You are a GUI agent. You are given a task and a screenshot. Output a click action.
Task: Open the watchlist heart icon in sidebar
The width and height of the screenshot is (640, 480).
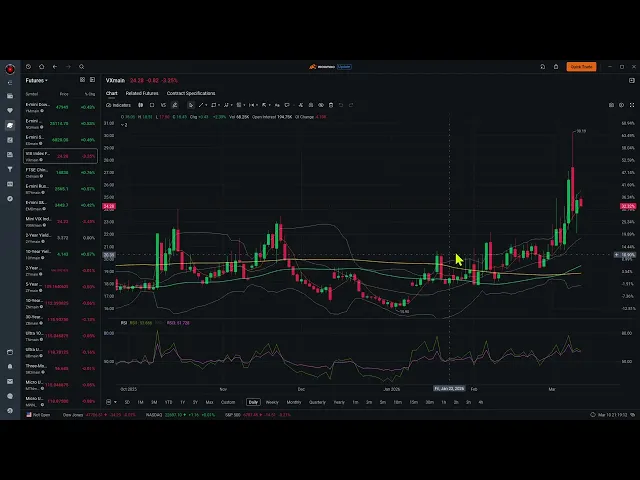click(x=10, y=111)
